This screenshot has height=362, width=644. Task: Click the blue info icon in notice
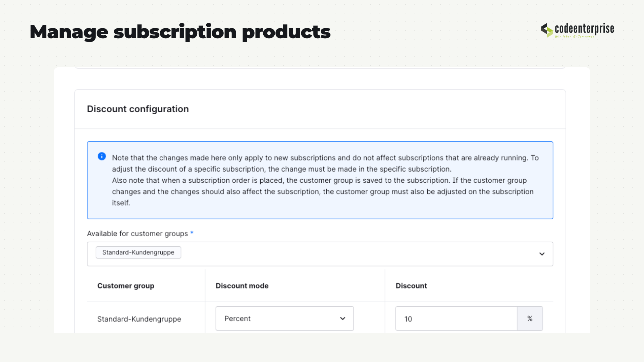(102, 156)
